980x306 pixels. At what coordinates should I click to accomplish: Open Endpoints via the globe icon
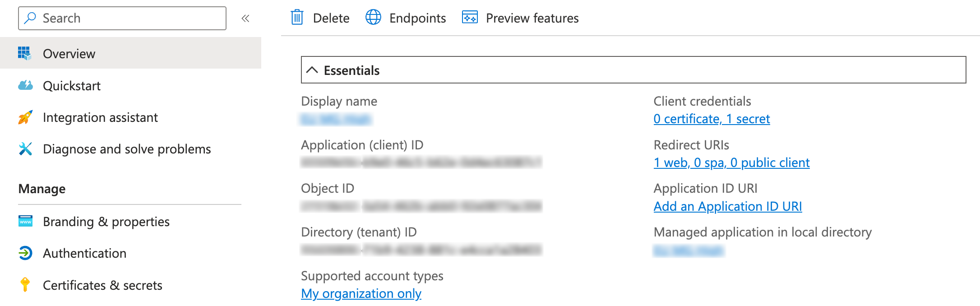tap(373, 18)
